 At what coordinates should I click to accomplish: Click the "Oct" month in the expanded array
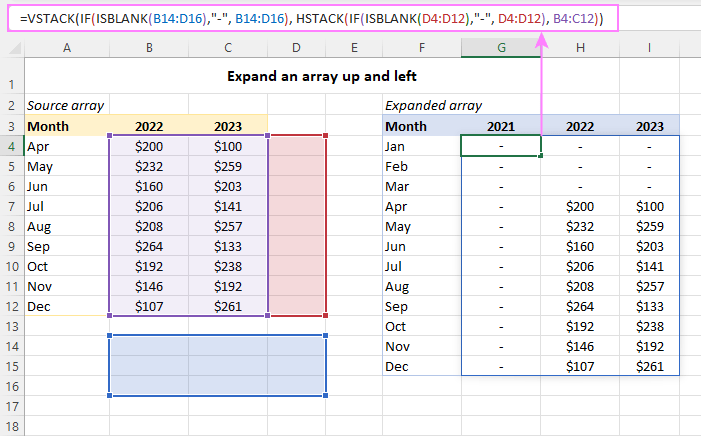coord(395,326)
